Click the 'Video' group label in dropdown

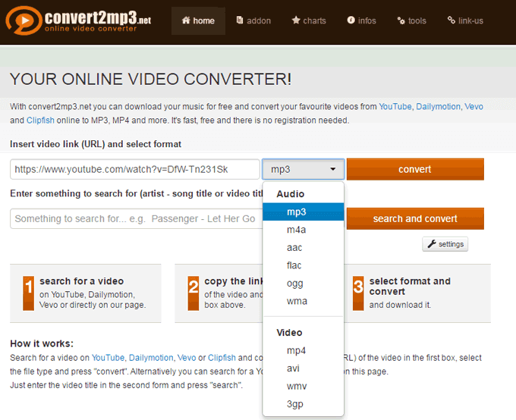coord(289,333)
